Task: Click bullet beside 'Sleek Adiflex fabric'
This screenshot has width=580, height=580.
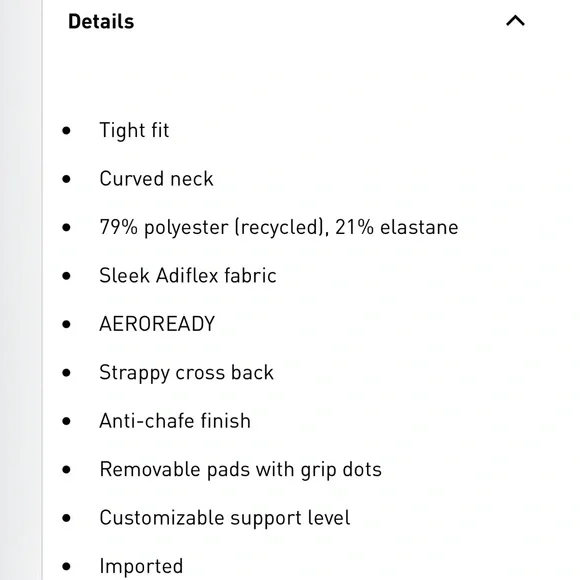Action: pyautogui.click(x=67, y=276)
